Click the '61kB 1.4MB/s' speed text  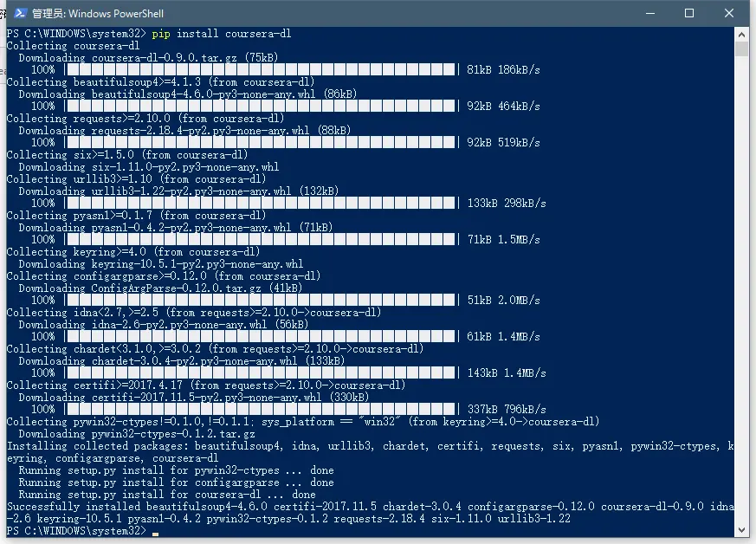(503, 337)
